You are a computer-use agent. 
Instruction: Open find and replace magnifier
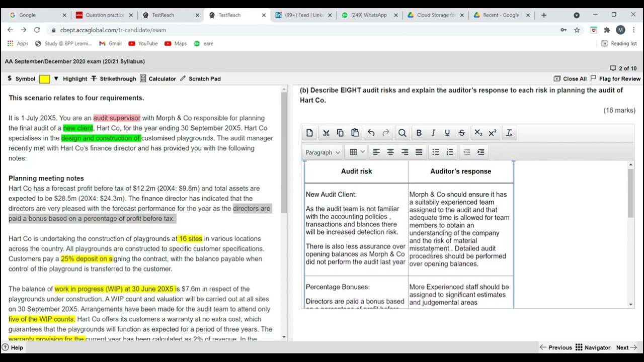tap(402, 133)
